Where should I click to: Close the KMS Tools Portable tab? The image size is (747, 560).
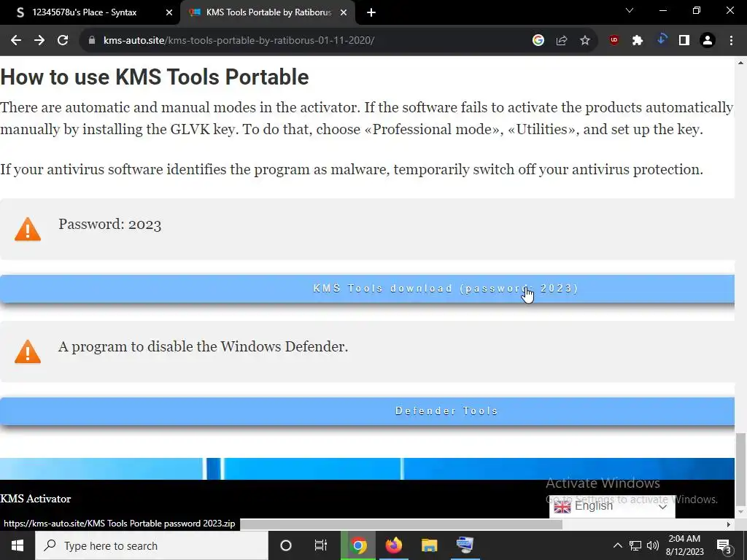pos(344,13)
